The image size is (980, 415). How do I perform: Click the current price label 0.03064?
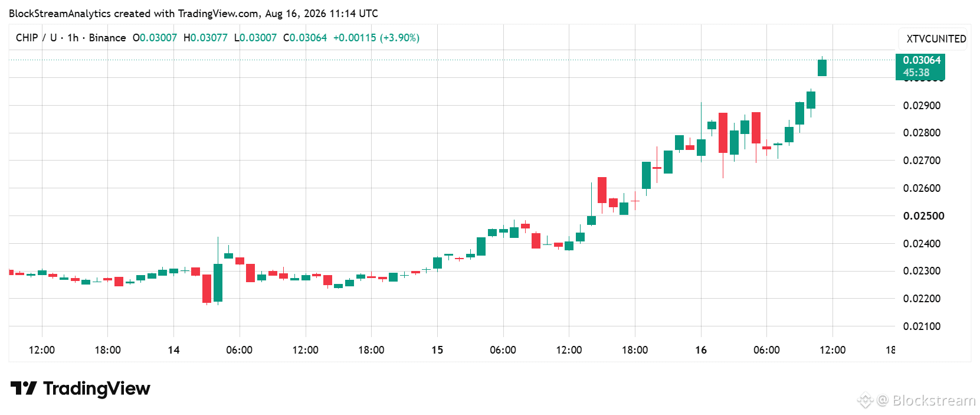point(922,60)
